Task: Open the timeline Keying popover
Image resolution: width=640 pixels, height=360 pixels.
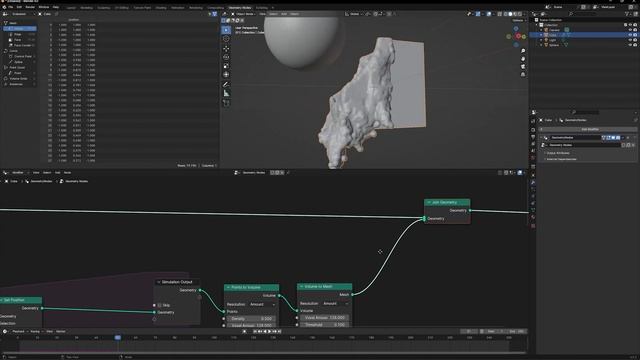Action: coord(36,331)
